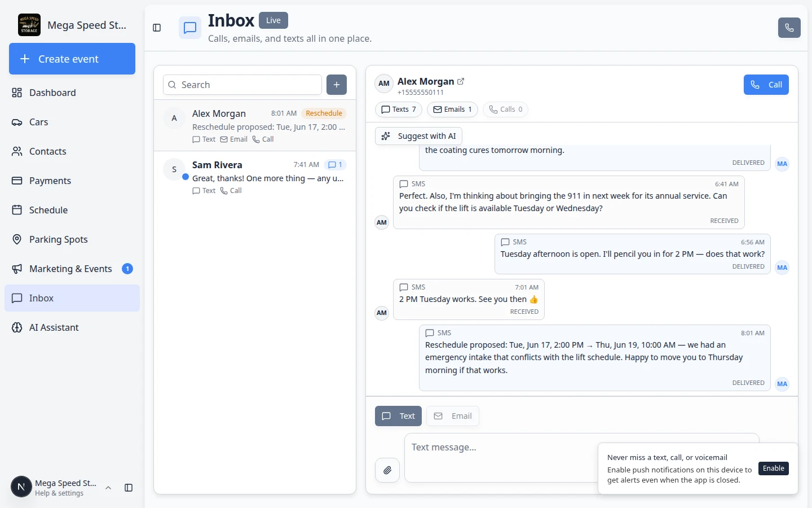Switch composer to Email mode
The image size is (812, 508).
(x=453, y=416)
